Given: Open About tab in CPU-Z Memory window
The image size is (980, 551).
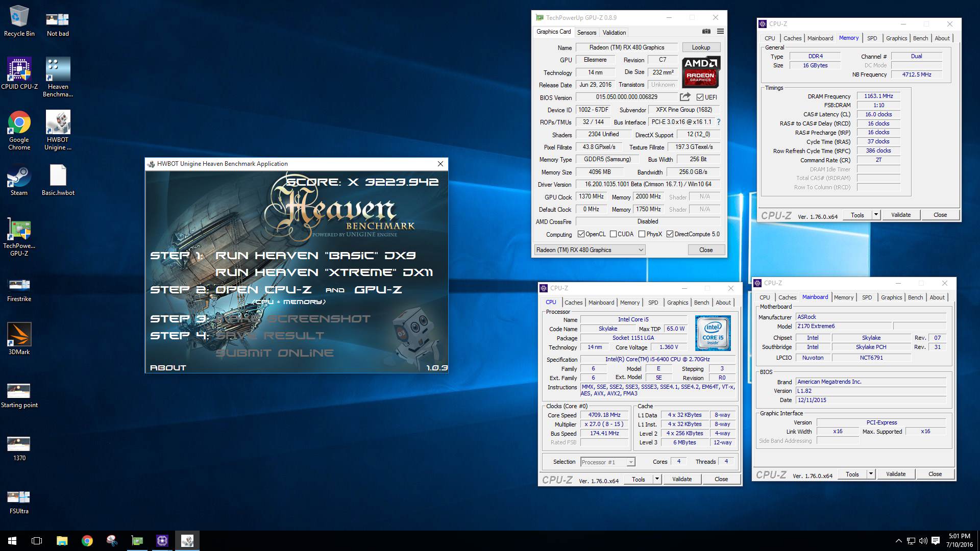Looking at the screenshot, I should (942, 38).
